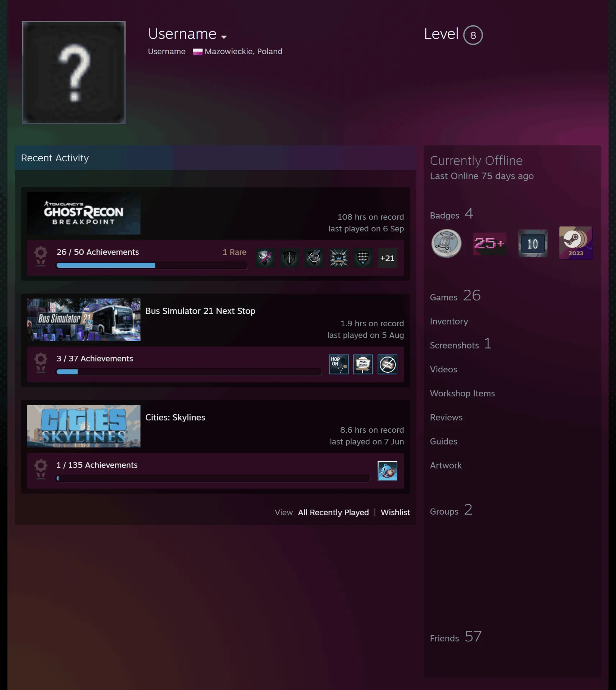Click the Steam 2023 replay badge
Viewport: 616px width, 690px height.
pyautogui.click(x=575, y=243)
